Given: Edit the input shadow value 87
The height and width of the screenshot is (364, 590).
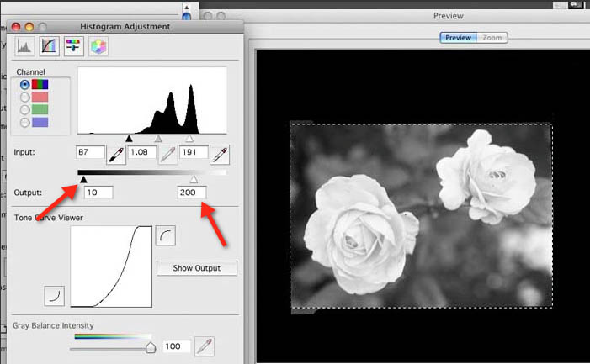Looking at the screenshot, I should tap(90, 152).
